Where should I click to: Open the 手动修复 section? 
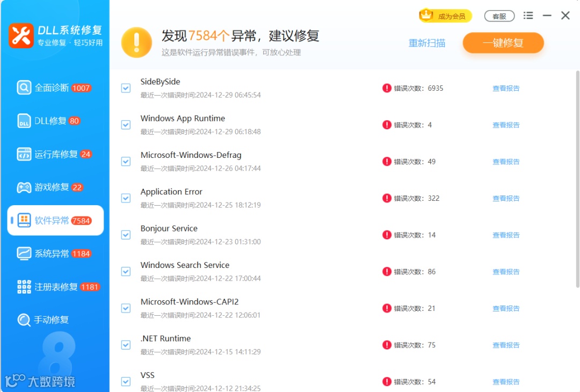coord(55,320)
